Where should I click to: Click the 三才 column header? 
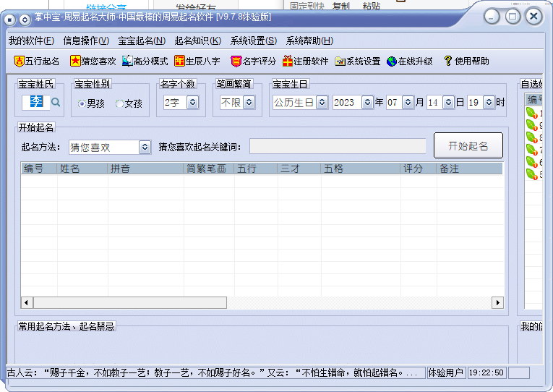pos(299,169)
